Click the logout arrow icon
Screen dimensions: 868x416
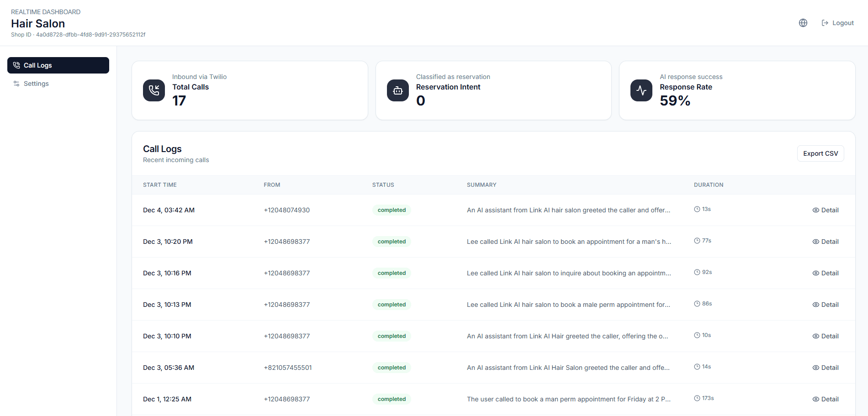tap(825, 22)
